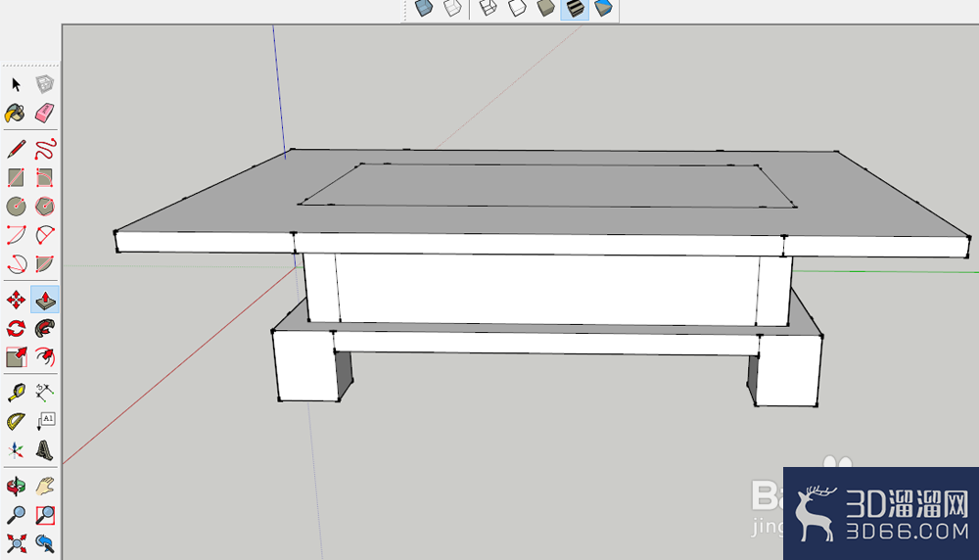Switch to Monochrome face style
Viewport: 979px width, 560px height.
tap(604, 8)
